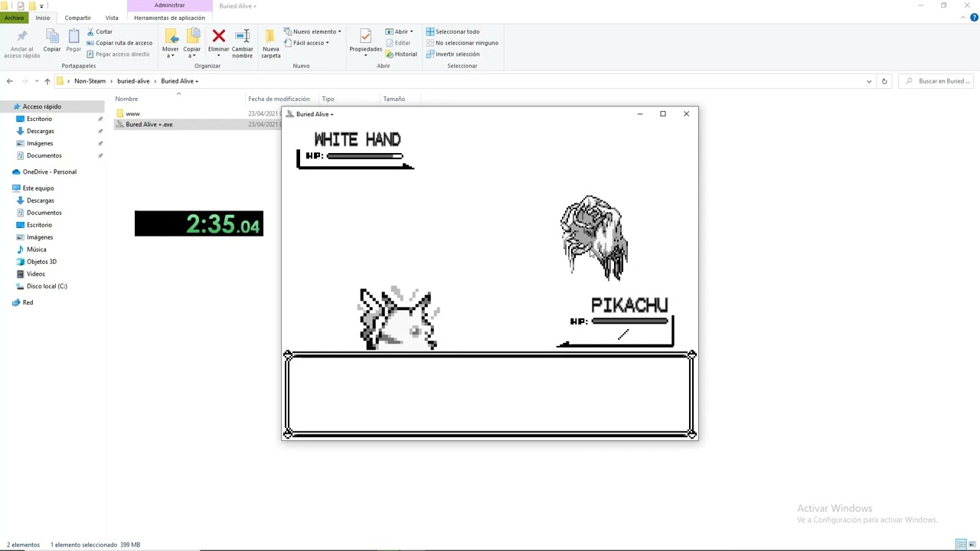
Task: Click Invertir selección
Action: pos(452,54)
